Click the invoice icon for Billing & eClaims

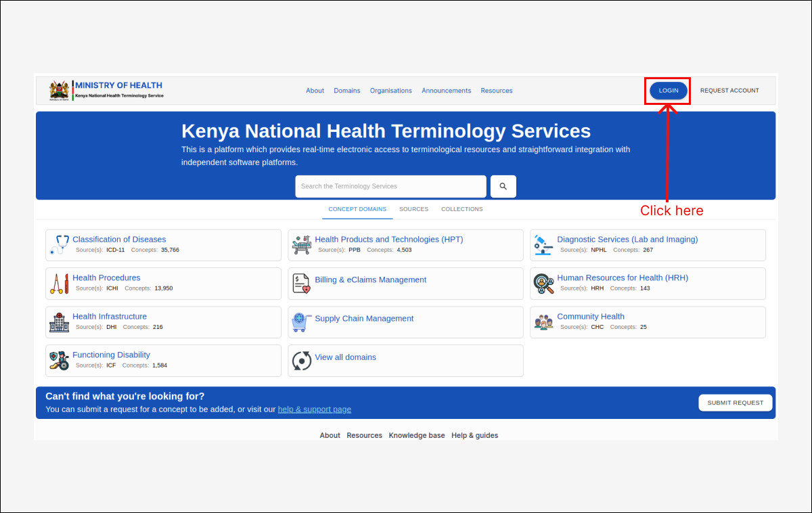[x=302, y=284]
